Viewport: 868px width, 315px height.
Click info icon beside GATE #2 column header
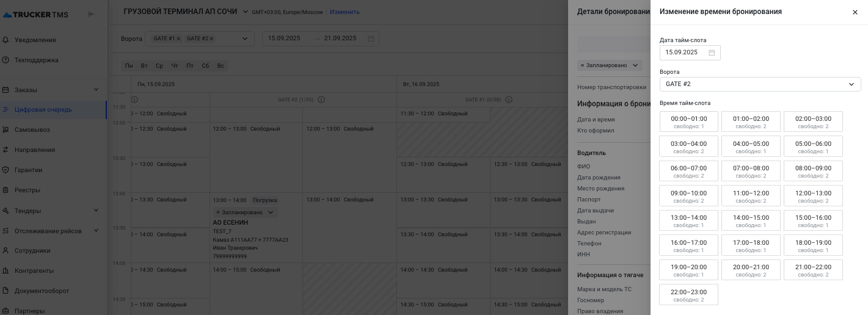(322, 100)
